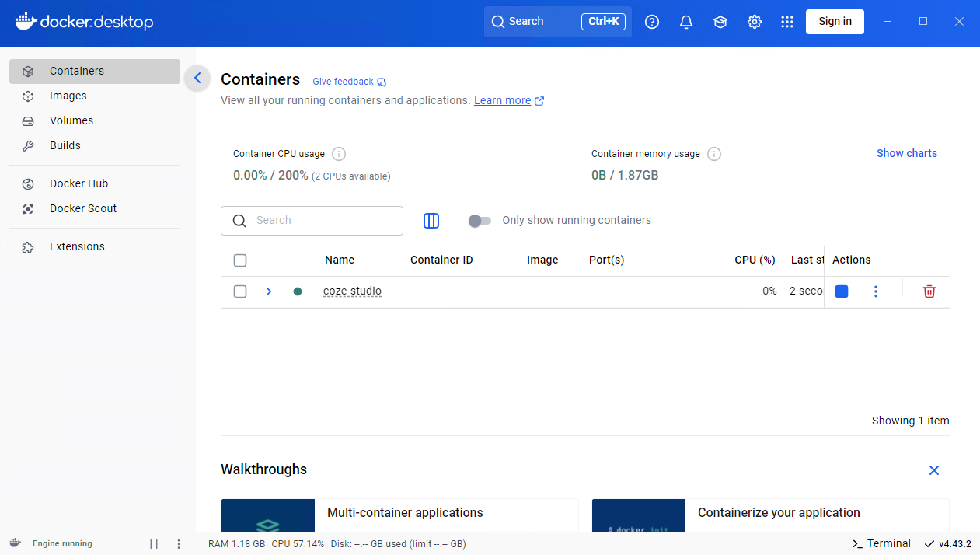Image resolution: width=980 pixels, height=555 pixels.
Task: Click the containers Search input field
Action: (312, 221)
